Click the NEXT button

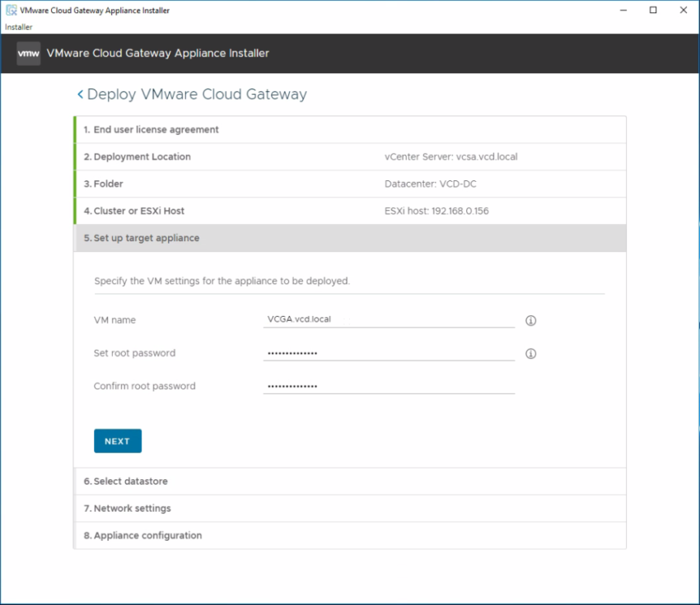point(117,440)
